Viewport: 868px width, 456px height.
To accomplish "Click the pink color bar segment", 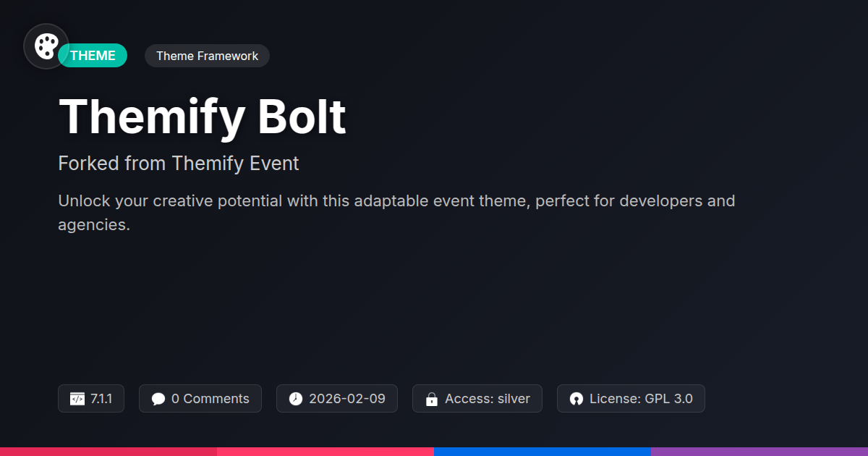I will click(325, 451).
